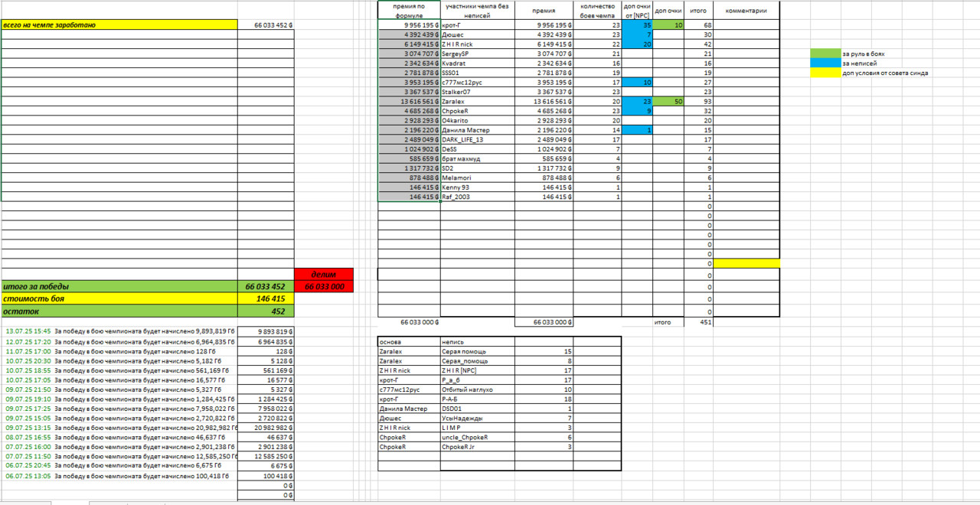Select participant 'Raf_2003' cell
This screenshot has height=505, width=980.
[x=477, y=197]
